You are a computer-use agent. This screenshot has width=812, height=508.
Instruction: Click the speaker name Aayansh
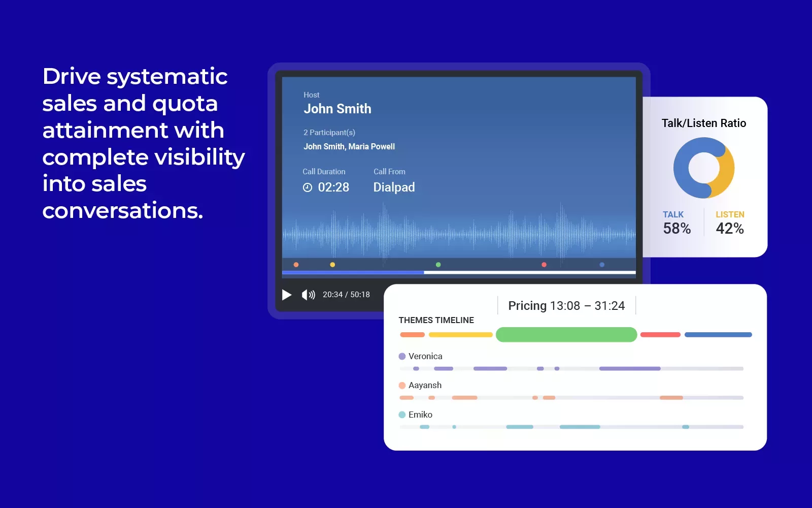pyautogui.click(x=425, y=386)
